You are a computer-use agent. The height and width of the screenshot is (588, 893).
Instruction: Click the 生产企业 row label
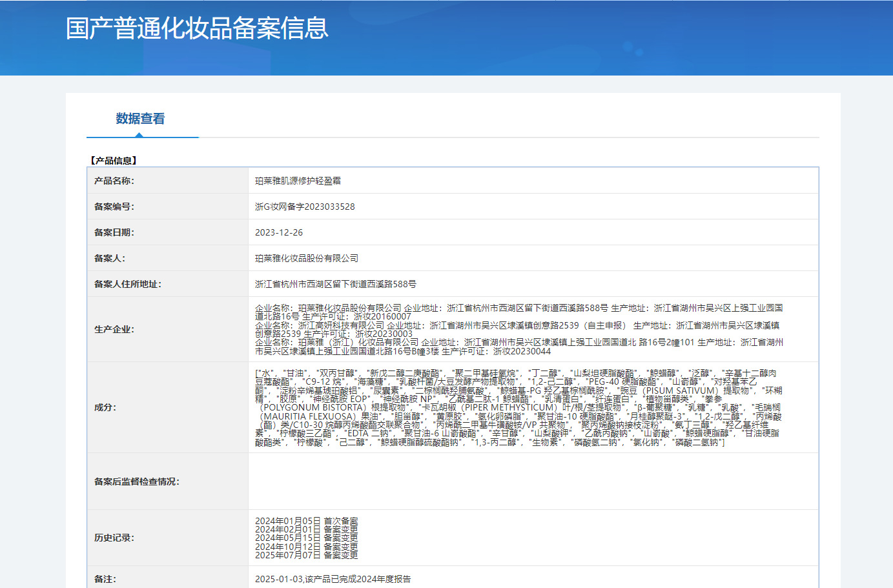point(114,329)
